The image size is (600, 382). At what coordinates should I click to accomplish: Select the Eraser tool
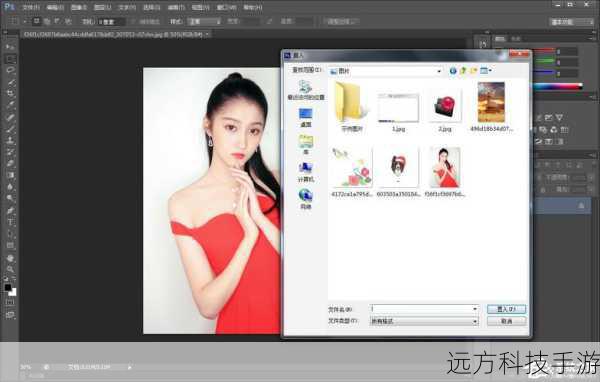[x=10, y=163]
